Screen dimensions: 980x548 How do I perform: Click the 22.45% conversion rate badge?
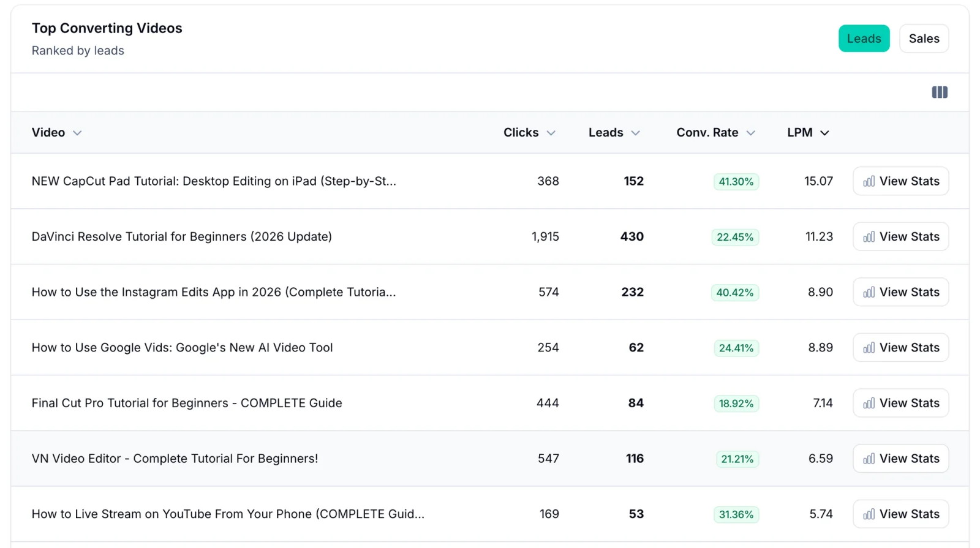(735, 237)
